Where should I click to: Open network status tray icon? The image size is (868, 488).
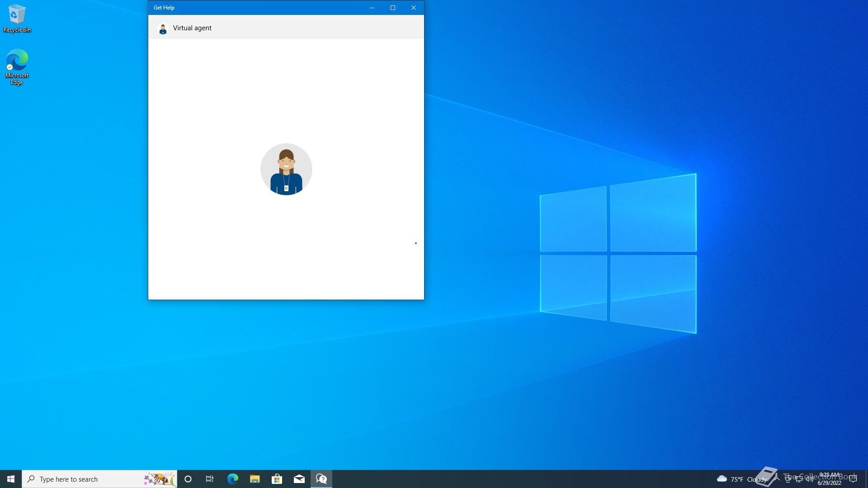coord(799,479)
